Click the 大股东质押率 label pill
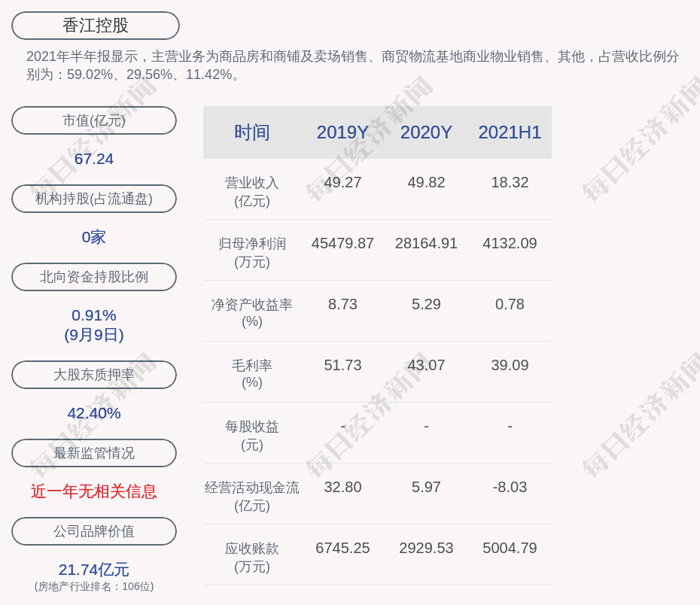700x605 pixels. point(94,375)
